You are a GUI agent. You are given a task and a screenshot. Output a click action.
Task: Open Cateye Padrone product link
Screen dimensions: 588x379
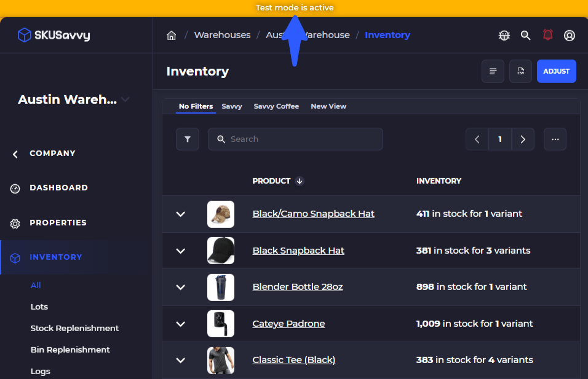click(x=288, y=324)
